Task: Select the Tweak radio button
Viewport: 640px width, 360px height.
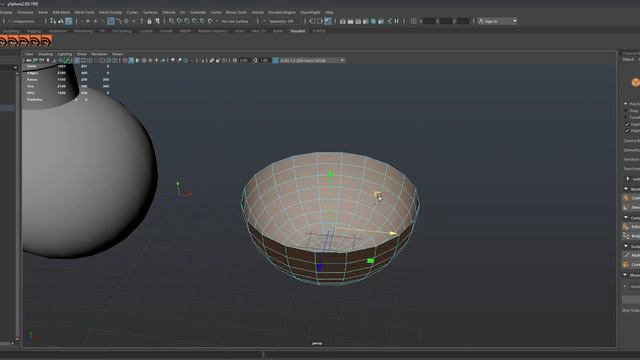Action: point(626,117)
